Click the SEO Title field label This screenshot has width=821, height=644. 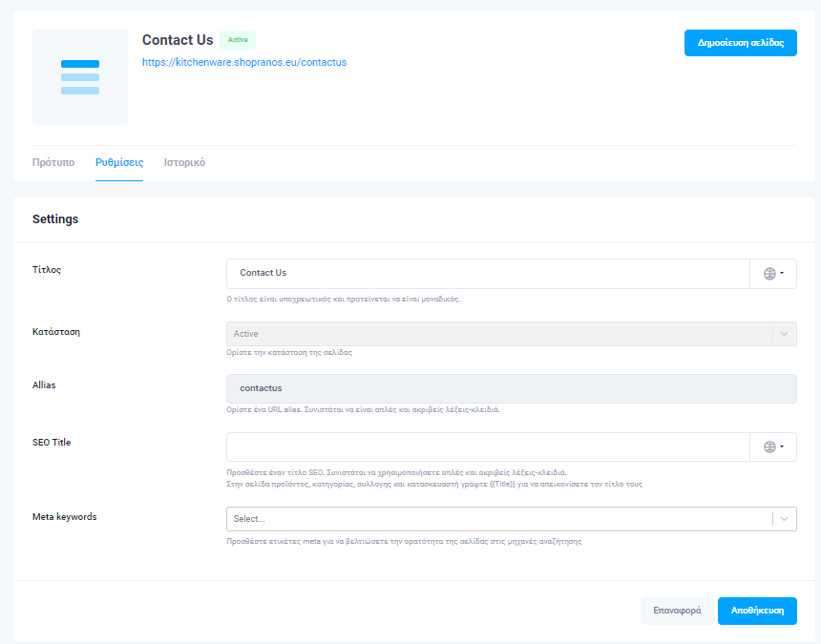click(52, 443)
